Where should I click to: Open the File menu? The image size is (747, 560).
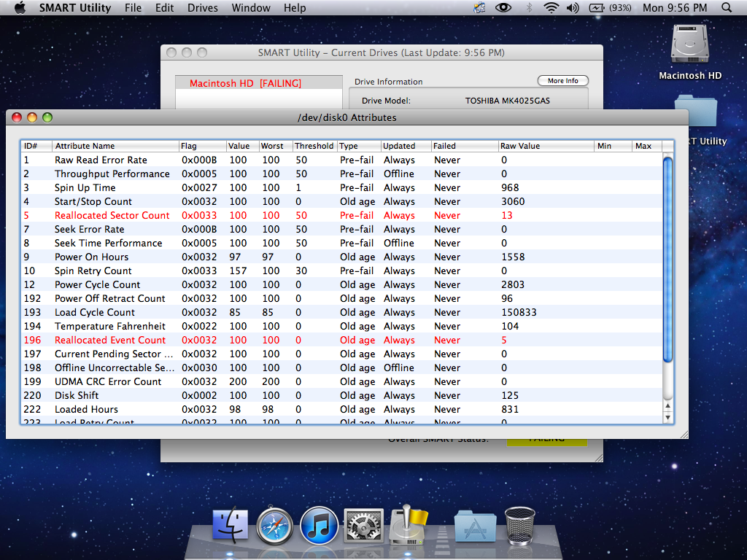click(133, 7)
